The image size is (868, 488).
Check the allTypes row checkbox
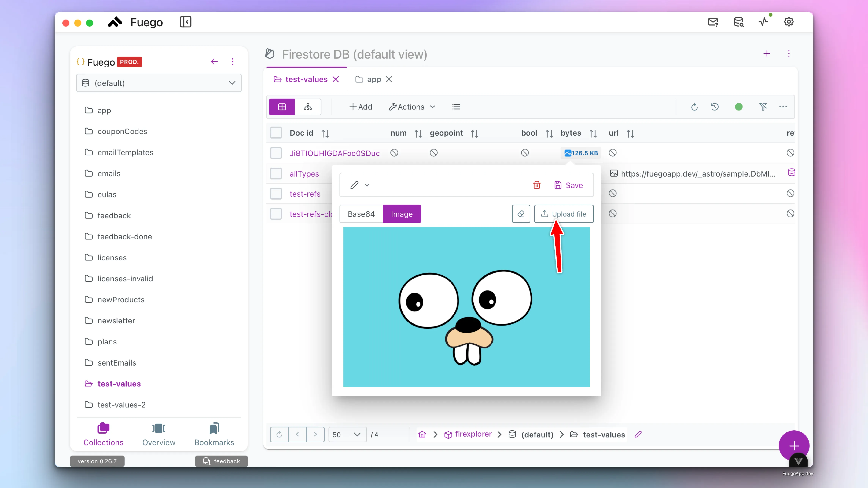coord(276,173)
